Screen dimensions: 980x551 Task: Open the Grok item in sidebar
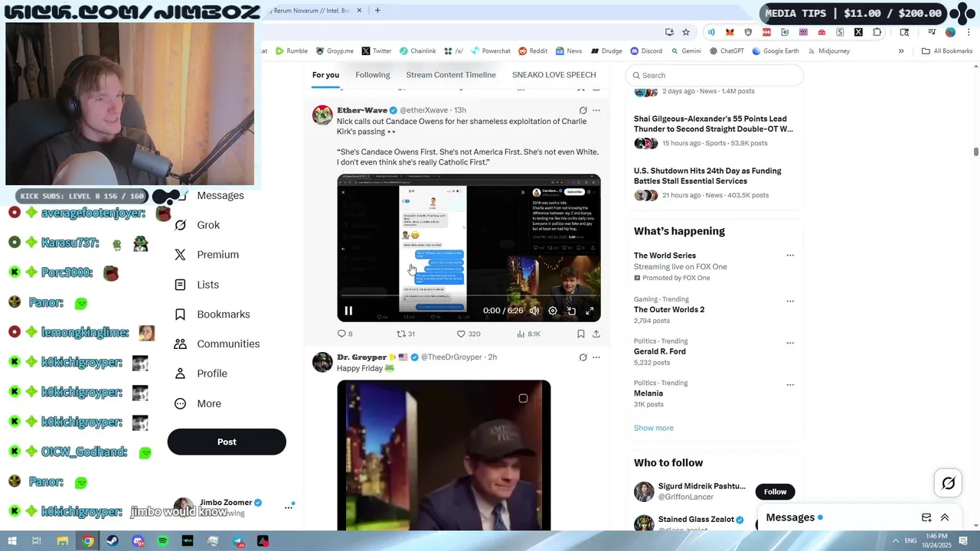(197, 225)
